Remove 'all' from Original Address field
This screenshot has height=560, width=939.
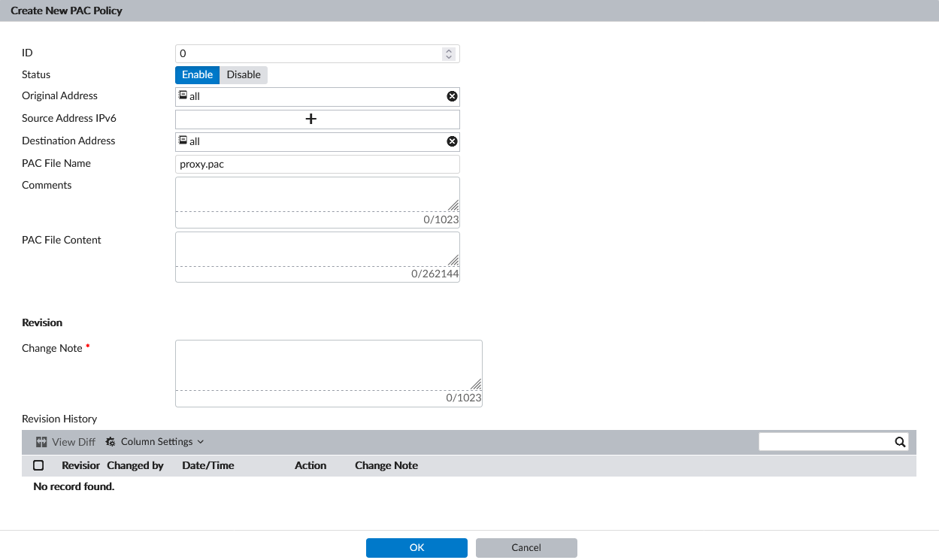pos(452,96)
